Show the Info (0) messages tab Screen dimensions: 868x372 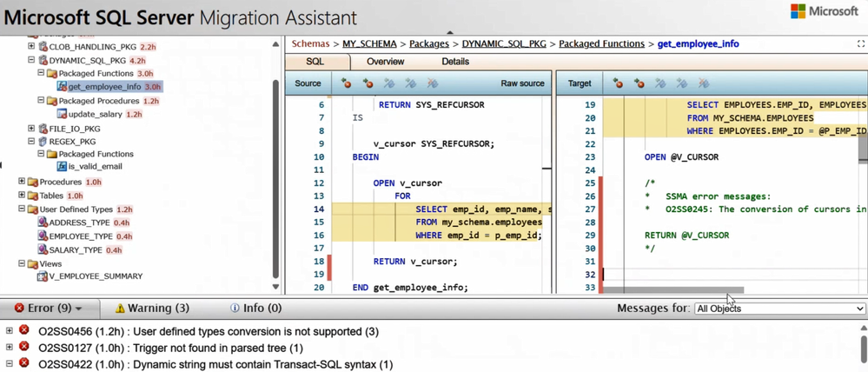(x=255, y=308)
